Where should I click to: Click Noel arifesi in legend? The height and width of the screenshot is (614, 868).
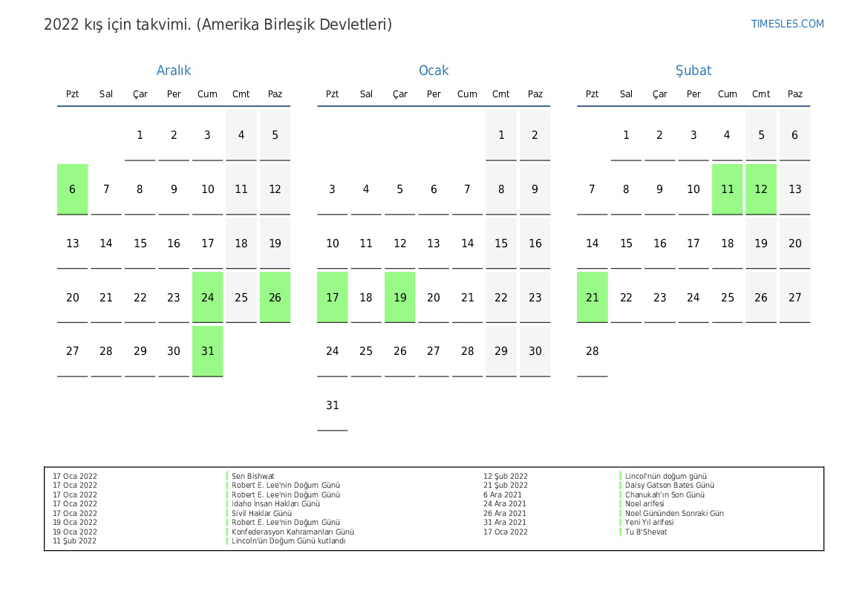click(645, 504)
